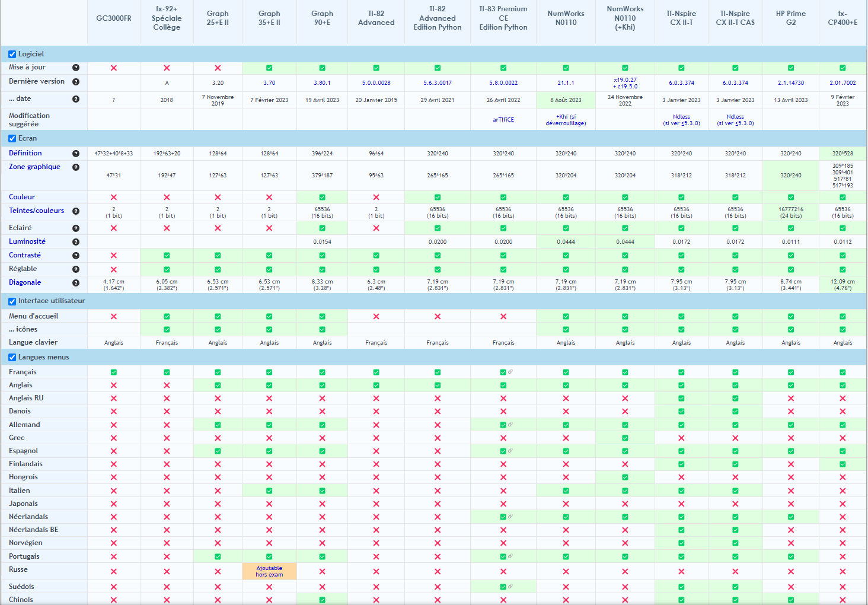The width and height of the screenshot is (868, 605).
Task: Click the help icon beside Dernière version
Action: pyautogui.click(x=76, y=82)
